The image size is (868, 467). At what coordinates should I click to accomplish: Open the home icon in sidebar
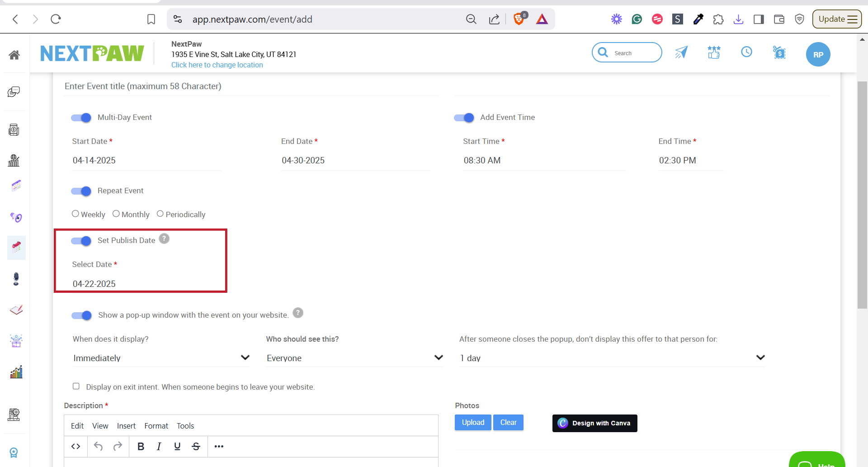tap(14, 55)
